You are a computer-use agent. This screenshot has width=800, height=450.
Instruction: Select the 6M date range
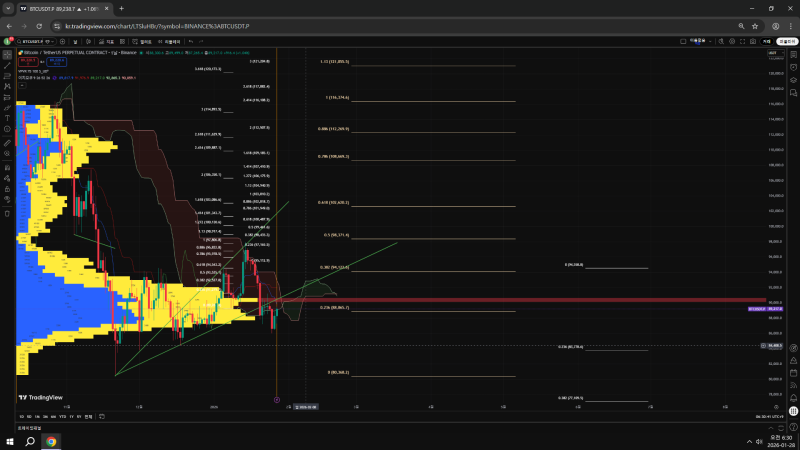[54, 417]
